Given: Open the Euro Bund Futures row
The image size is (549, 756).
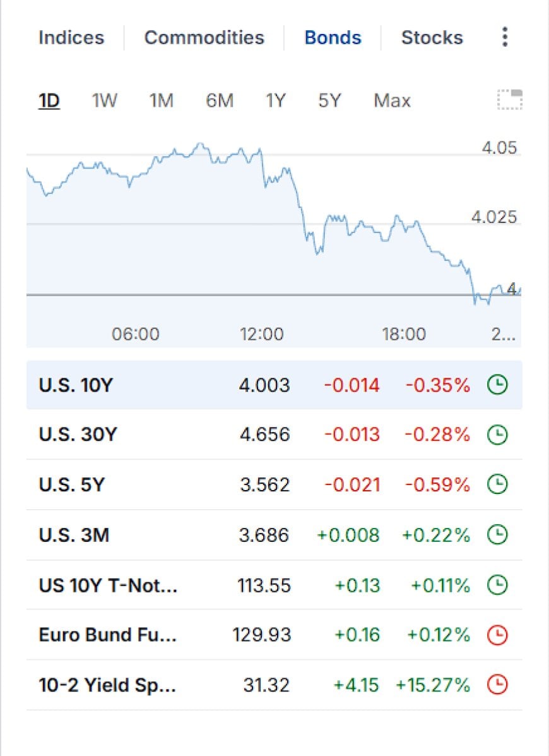Looking at the screenshot, I should pyautogui.click(x=274, y=635).
